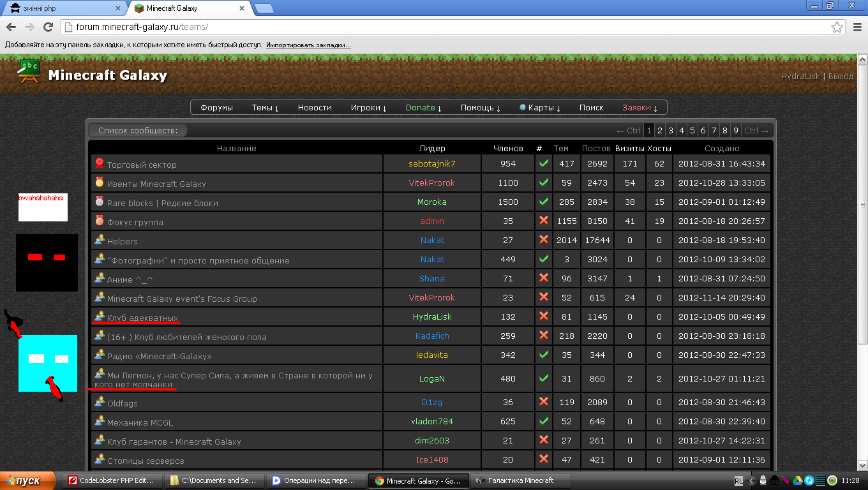
Task: Open the Карты dropdown menu
Action: 539,108
